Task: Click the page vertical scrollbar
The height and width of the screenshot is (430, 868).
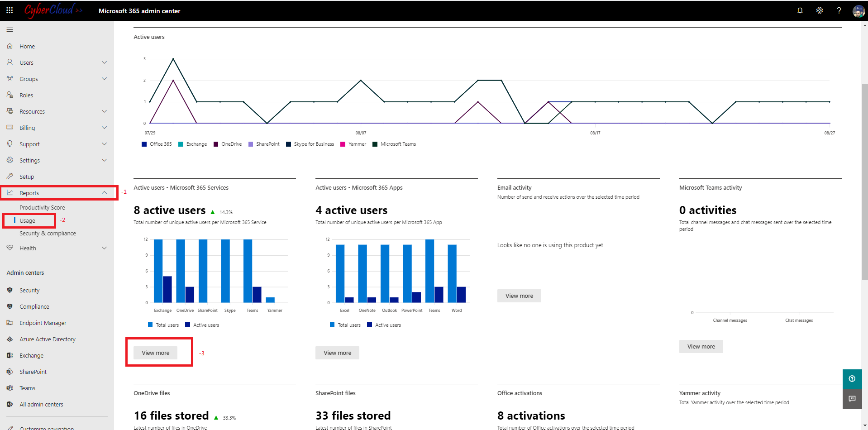Action: tap(865, 181)
